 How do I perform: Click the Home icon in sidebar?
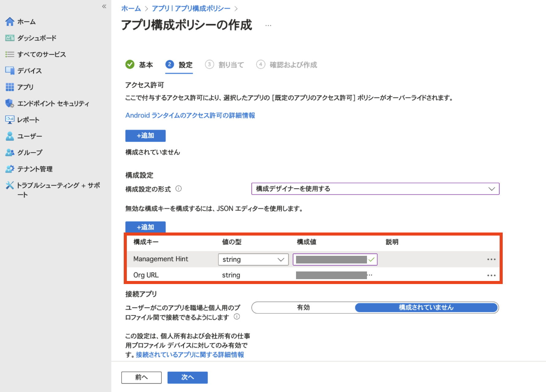click(10, 22)
